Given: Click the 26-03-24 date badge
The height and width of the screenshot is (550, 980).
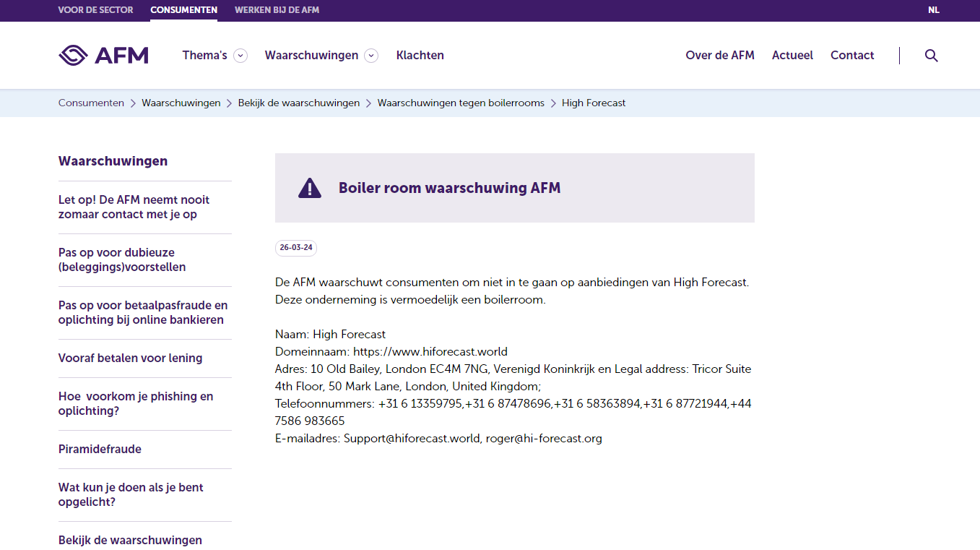Looking at the screenshot, I should [296, 248].
